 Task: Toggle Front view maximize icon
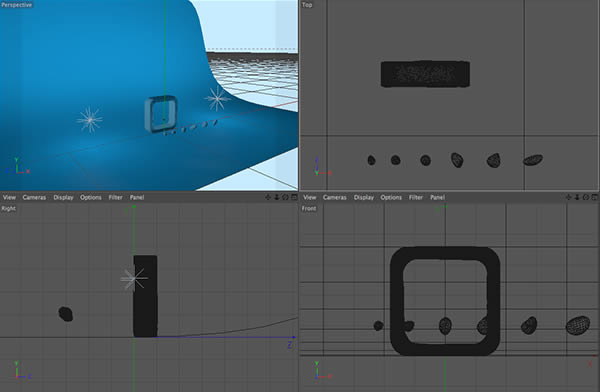[594, 197]
